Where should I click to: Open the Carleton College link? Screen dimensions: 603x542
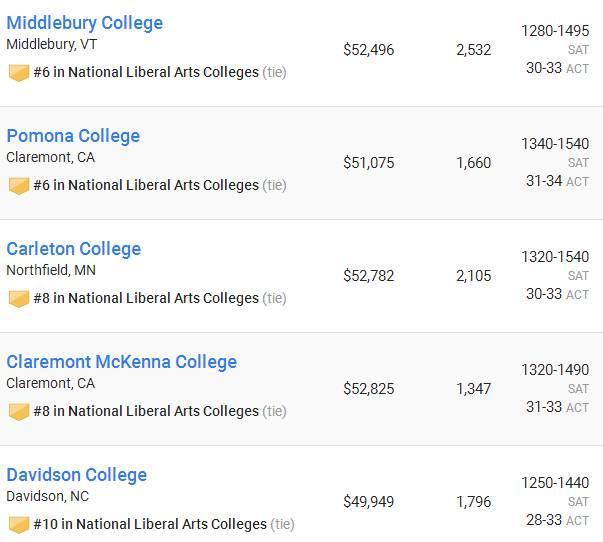tap(74, 249)
